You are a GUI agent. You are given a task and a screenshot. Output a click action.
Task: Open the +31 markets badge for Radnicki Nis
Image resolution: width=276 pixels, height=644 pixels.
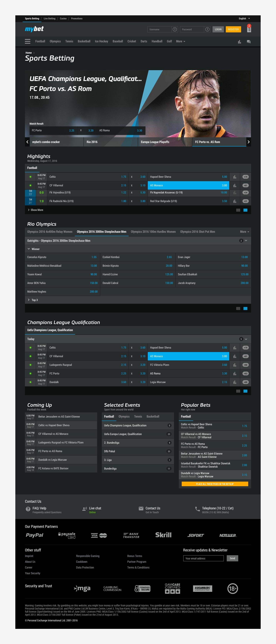[245, 201]
